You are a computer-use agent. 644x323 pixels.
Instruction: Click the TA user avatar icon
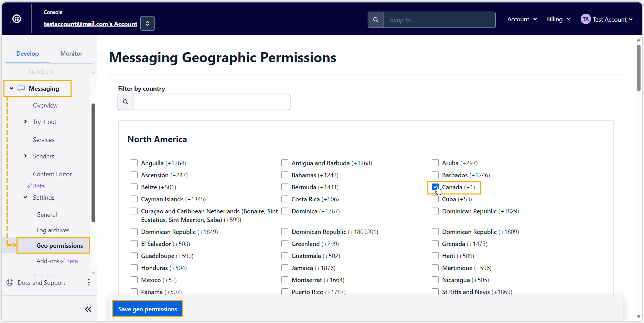coord(586,19)
